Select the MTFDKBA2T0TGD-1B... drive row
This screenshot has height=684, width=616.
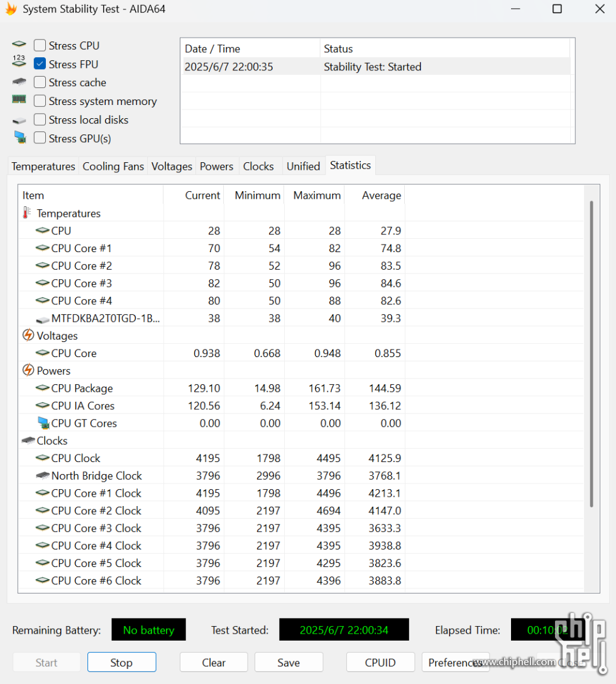click(106, 318)
